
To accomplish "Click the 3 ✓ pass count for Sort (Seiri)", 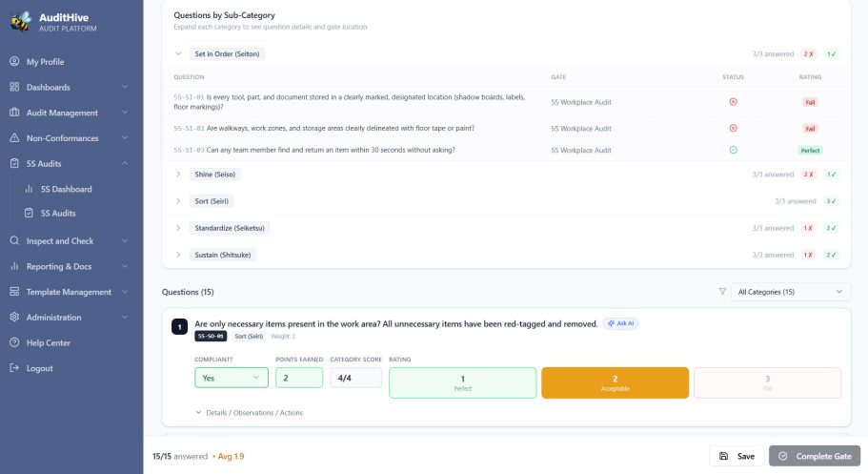I will click(x=831, y=201).
